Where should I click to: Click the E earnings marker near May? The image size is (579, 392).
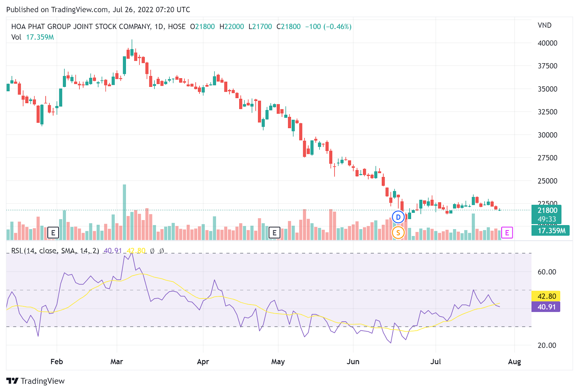coord(274,233)
